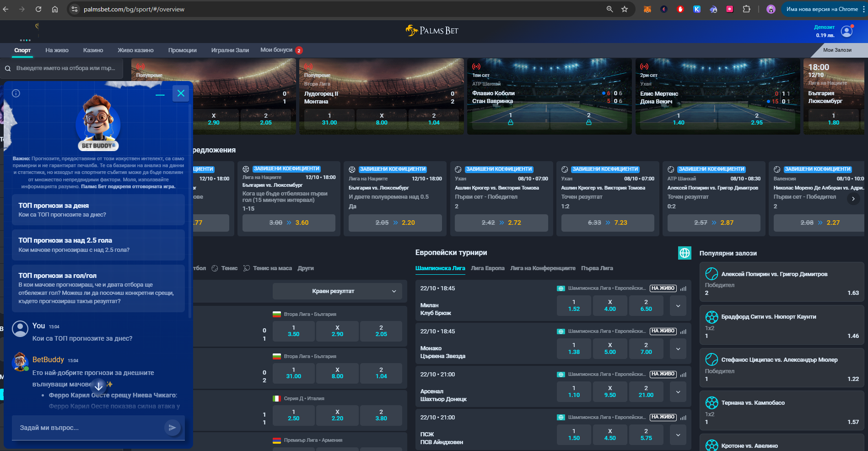Open the Спорт tab
Screen dimensions: 868x451
[22, 50]
